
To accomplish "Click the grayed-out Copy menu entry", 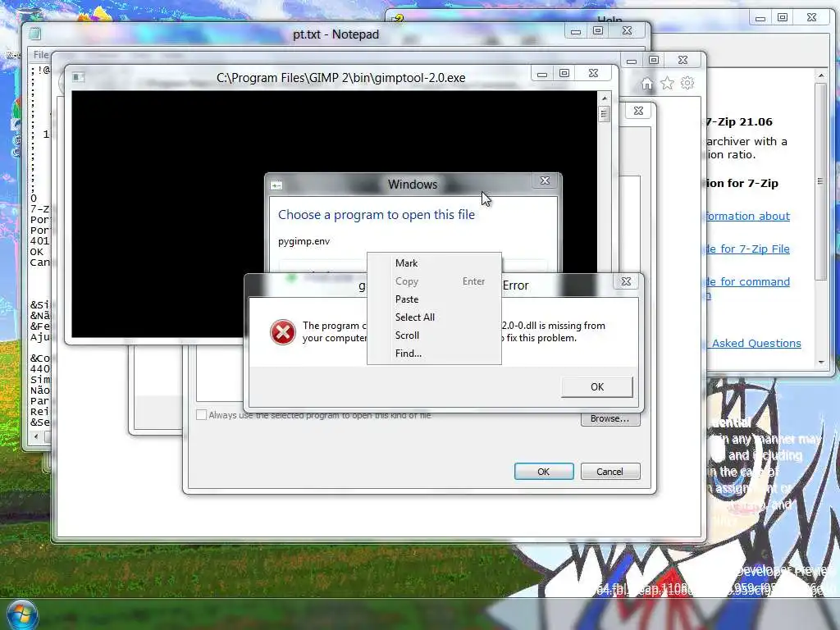I will click(434, 281).
